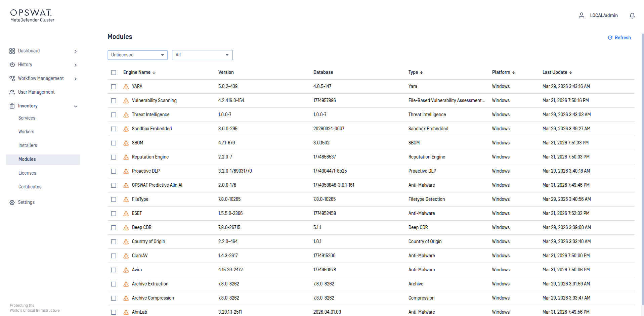Tick the checkbox for ESET row
Screen dimensions: 644x316
pos(114,214)
